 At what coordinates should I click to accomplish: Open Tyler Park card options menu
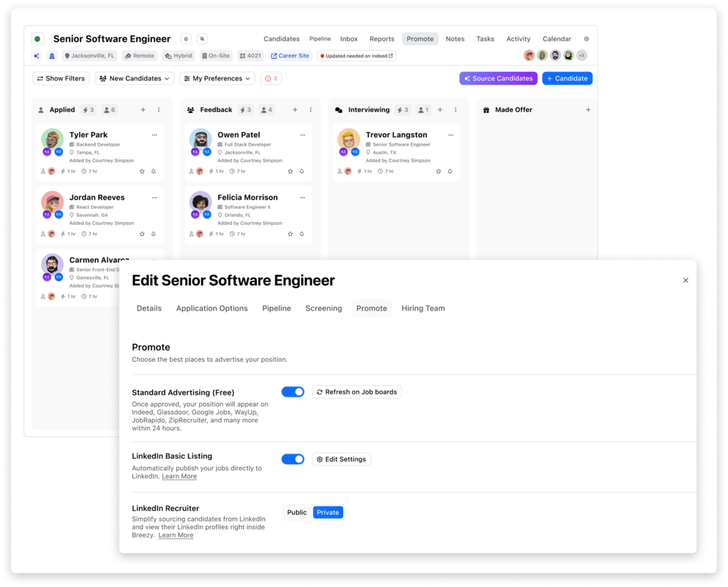click(154, 135)
